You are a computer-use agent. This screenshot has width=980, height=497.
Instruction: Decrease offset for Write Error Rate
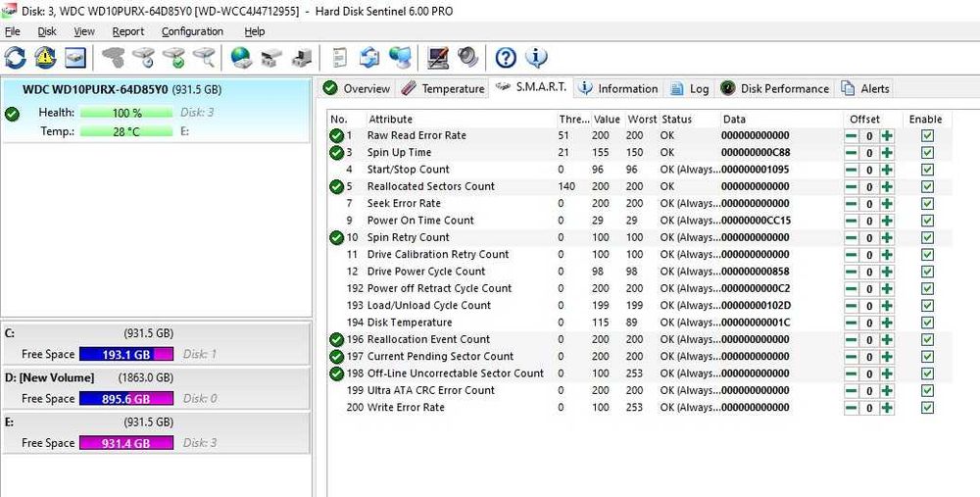[x=852, y=408]
